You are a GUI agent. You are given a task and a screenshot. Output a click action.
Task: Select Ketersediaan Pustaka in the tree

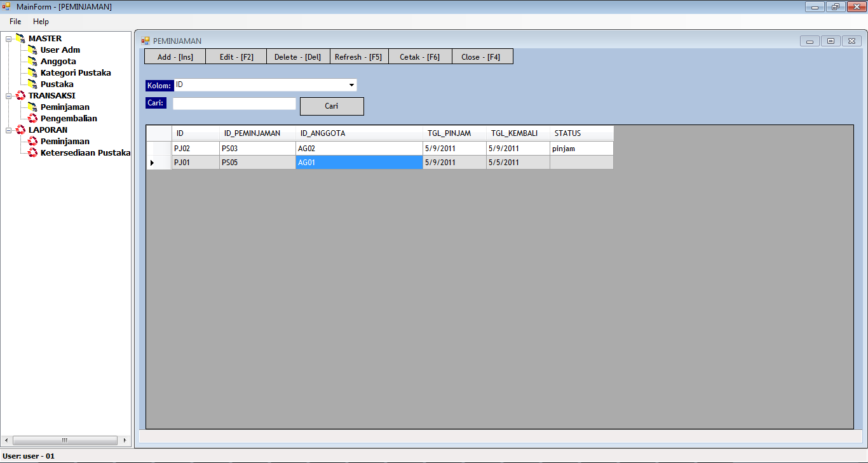(x=85, y=153)
